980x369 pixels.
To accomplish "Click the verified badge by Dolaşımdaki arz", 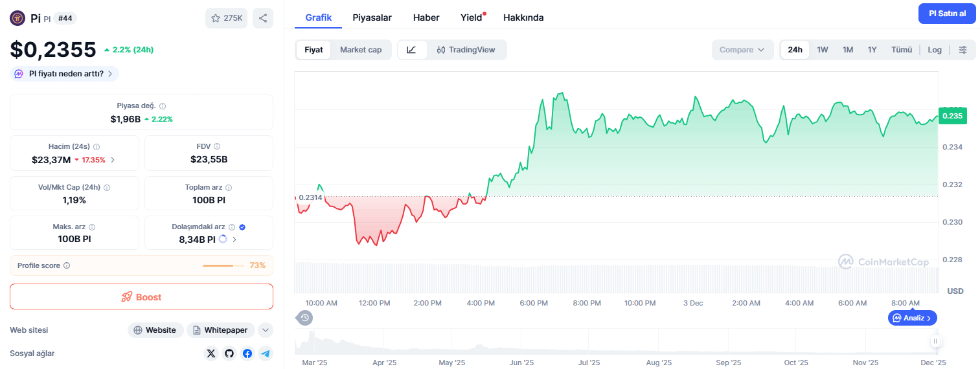I will click(x=242, y=227).
